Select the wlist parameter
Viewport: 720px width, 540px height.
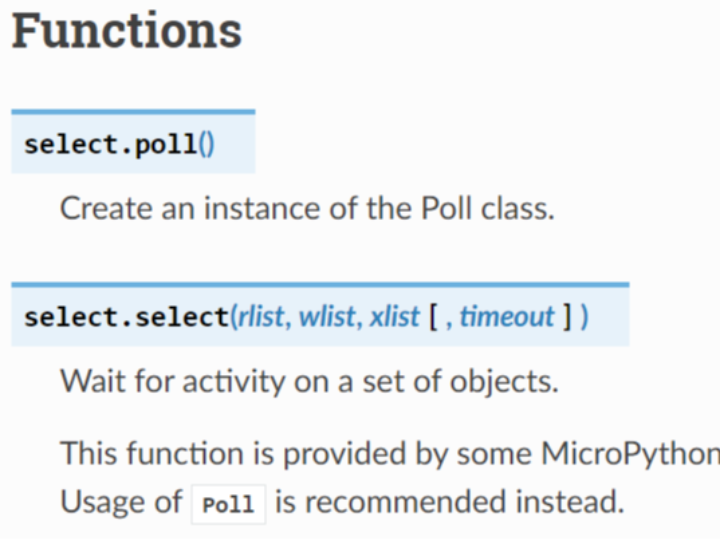[327, 317]
